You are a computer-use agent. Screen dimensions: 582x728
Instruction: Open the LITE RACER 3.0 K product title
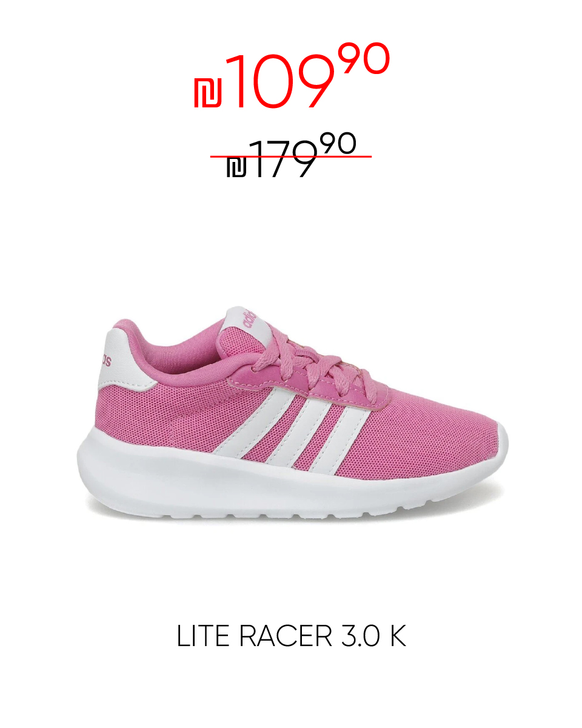tap(291, 637)
